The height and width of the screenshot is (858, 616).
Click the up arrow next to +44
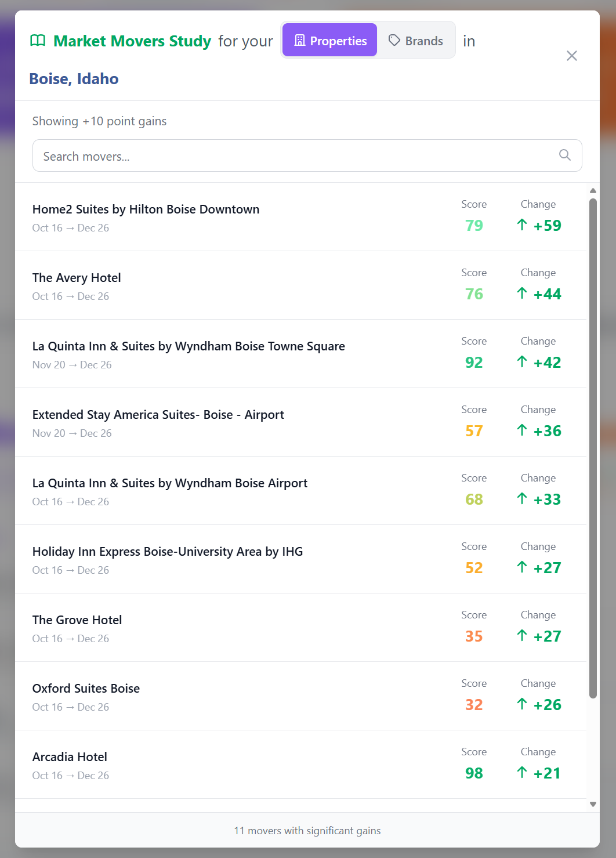pyautogui.click(x=522, y=293)
